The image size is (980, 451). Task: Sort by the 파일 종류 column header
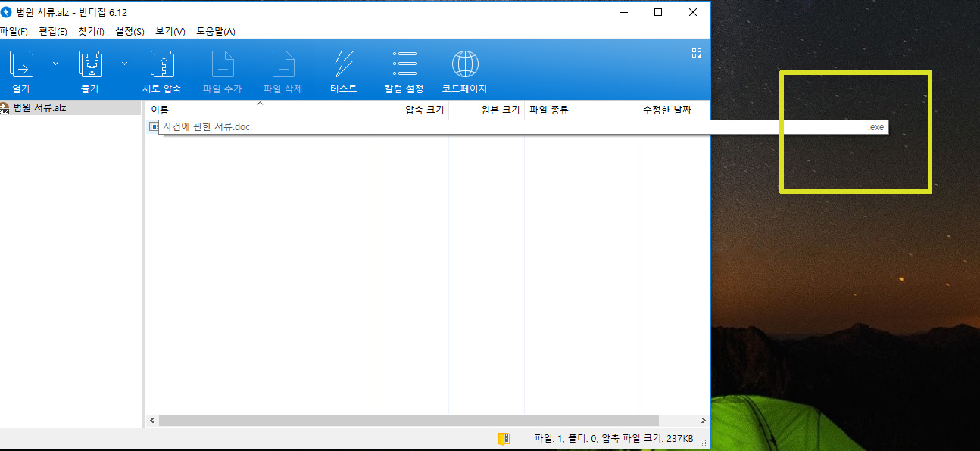pos(582,110)
